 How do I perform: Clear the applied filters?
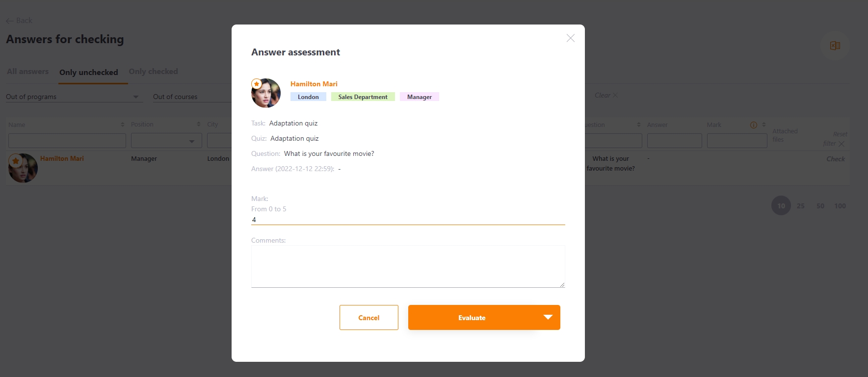click(x=606, y=95)
